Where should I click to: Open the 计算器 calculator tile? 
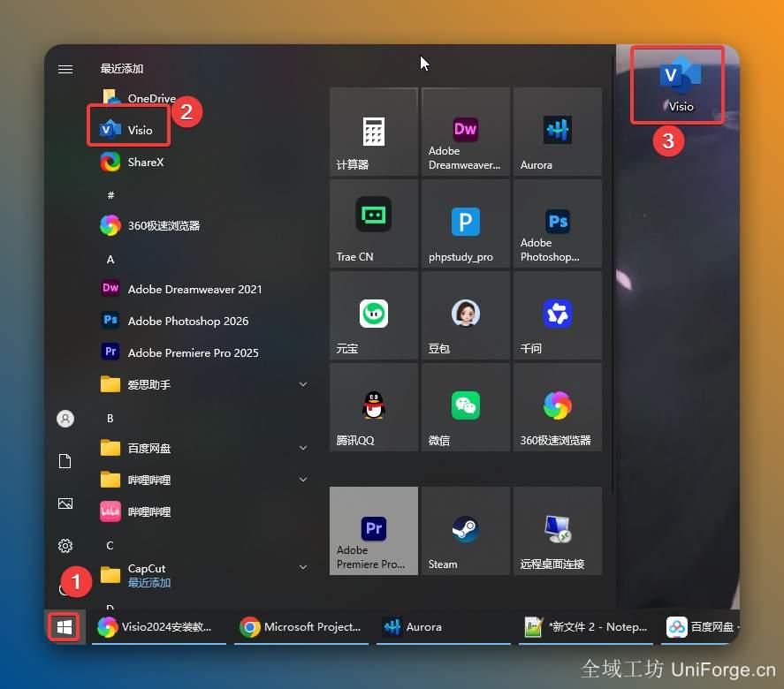pos(374,132)
